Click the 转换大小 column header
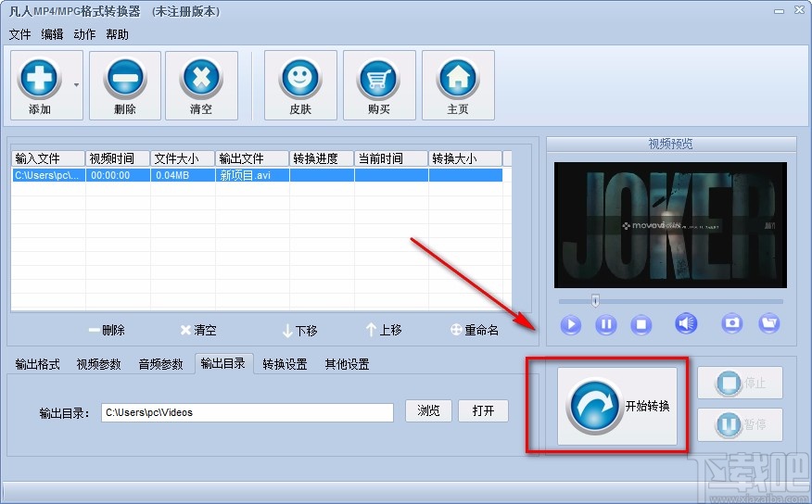Viewport: 812px width, 504px height. point(465,158)
